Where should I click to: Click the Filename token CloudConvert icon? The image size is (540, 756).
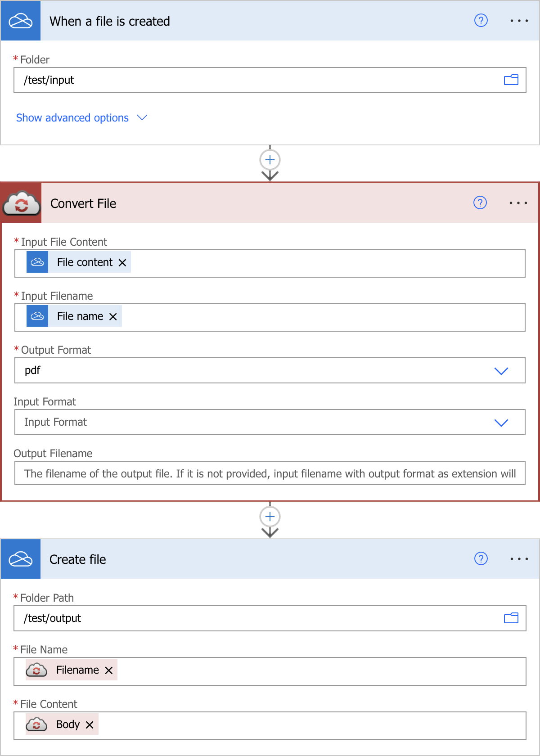click(36, 670)
